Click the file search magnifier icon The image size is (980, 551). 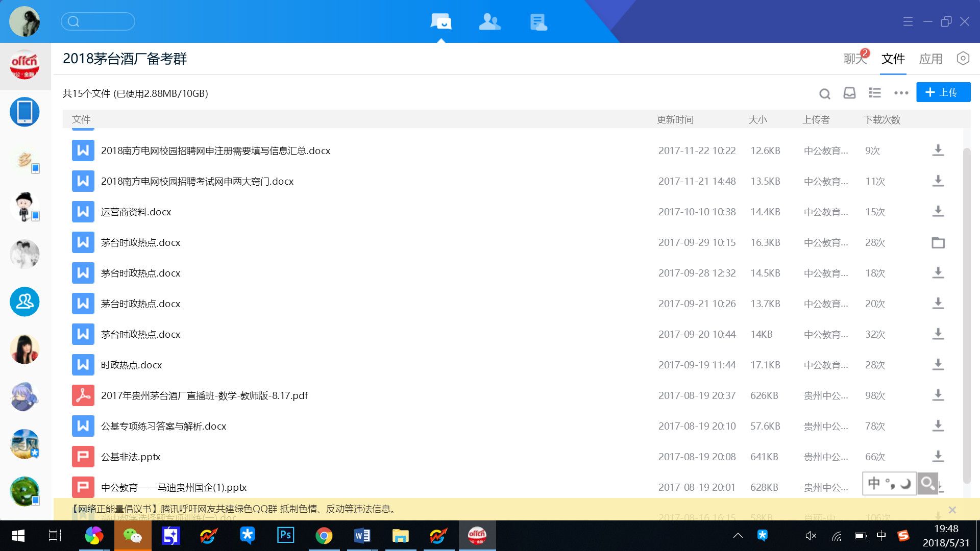[824, 93]
